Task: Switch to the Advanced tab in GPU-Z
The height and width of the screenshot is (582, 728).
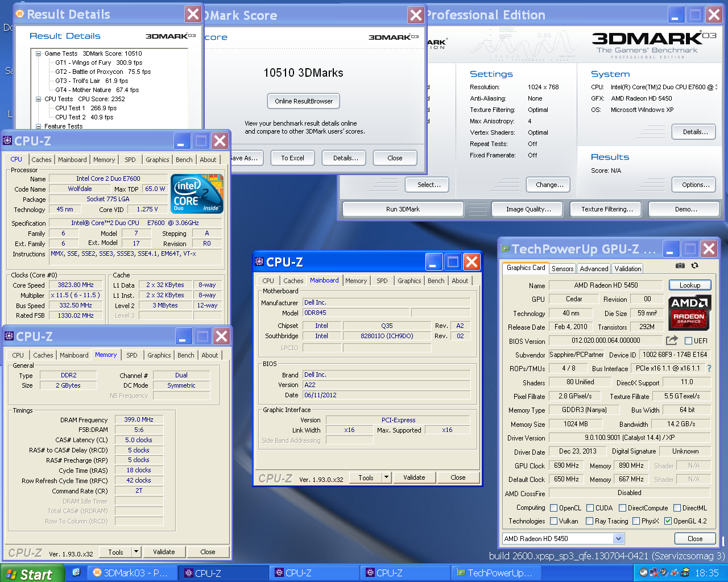Action: pos(594,269)
